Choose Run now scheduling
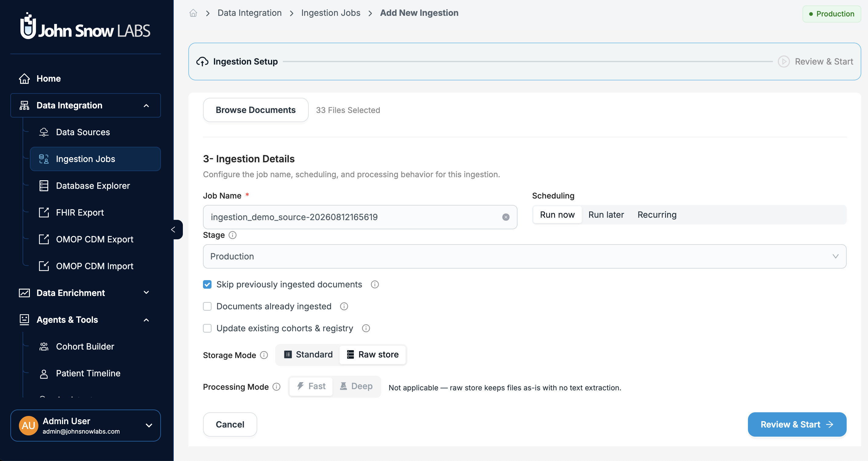 (x=557, y=215)
